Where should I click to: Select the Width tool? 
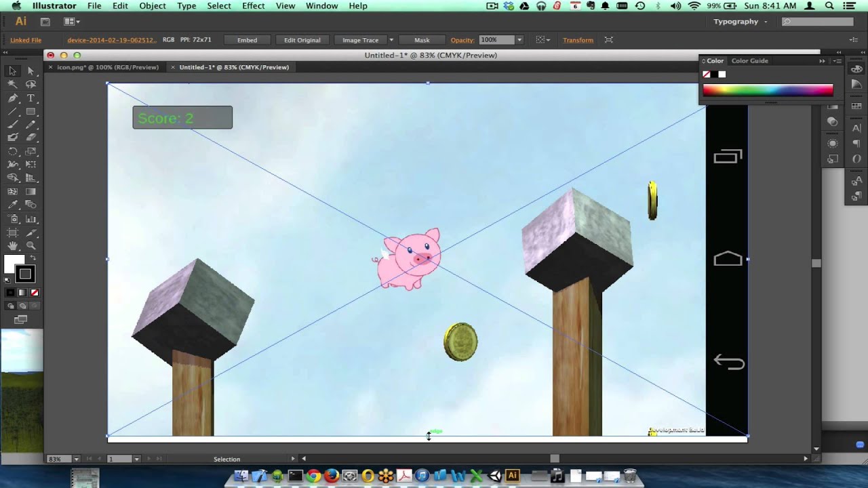pyautogui.click(x=12, y=165)
